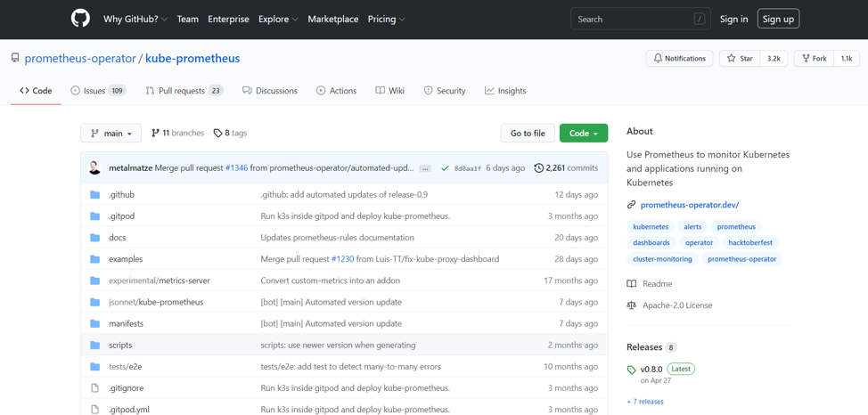Open the kube-prometheus repository name link
The image size is (868, 415).
pyautogui.click(x=192, y=58)
